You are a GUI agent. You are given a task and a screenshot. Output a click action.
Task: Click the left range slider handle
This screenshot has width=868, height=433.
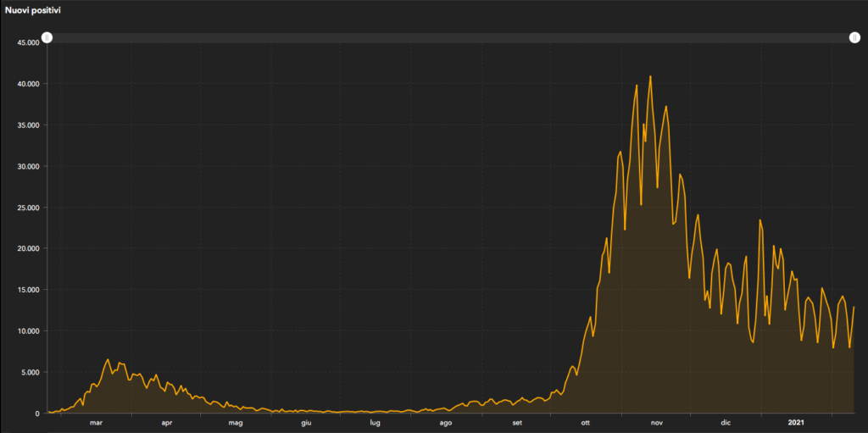point(47,38)
